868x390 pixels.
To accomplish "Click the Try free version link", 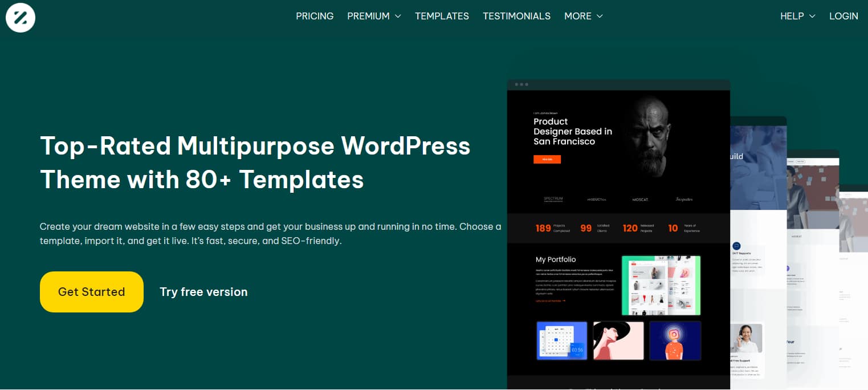I will [203, 292].
